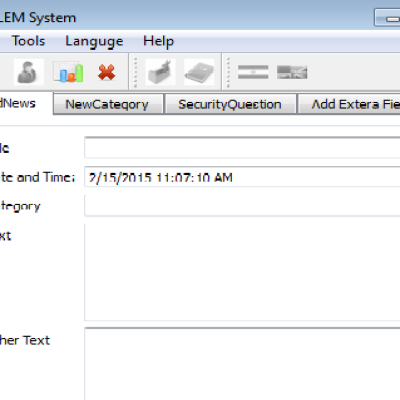Click the Title input field

click(242, 147)
